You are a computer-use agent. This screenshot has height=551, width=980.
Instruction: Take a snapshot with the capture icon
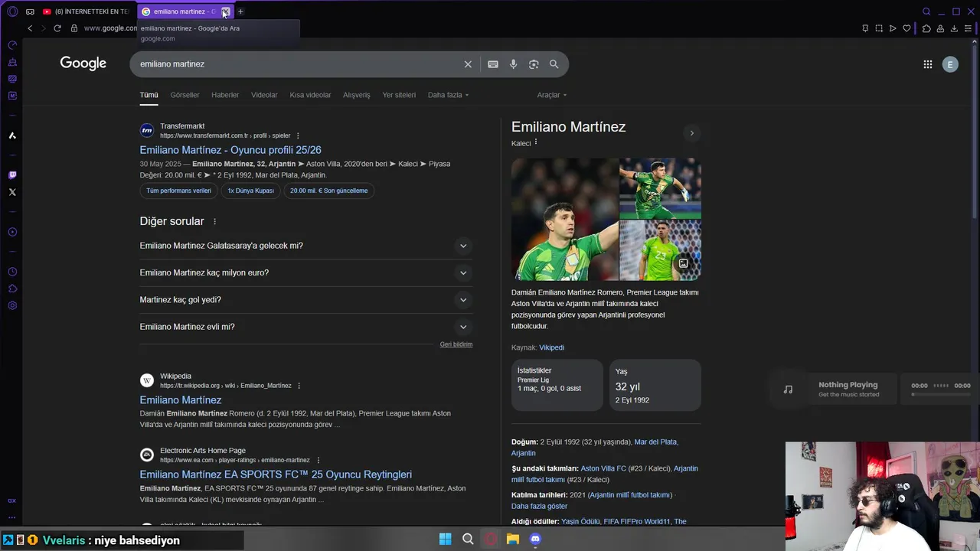879,28
